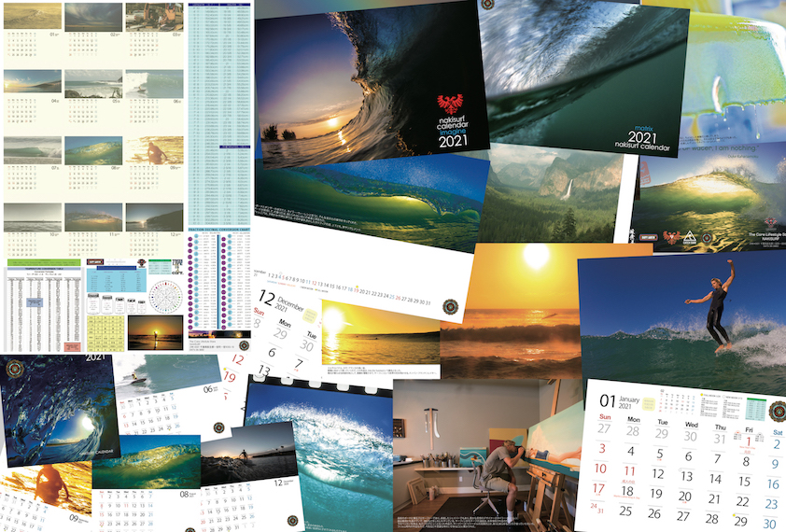Click date 4 on the January 2021 page
The height and width of the screenshot is (532, 786).
click(631, 451)
